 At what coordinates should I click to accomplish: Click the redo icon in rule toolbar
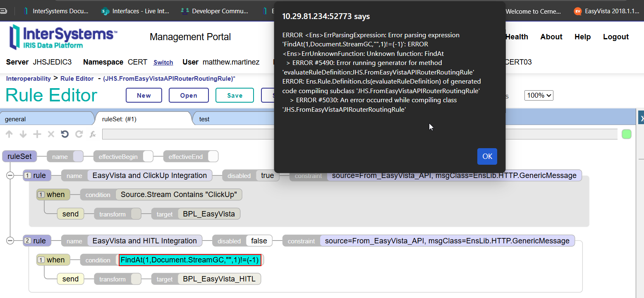(79, 134)
